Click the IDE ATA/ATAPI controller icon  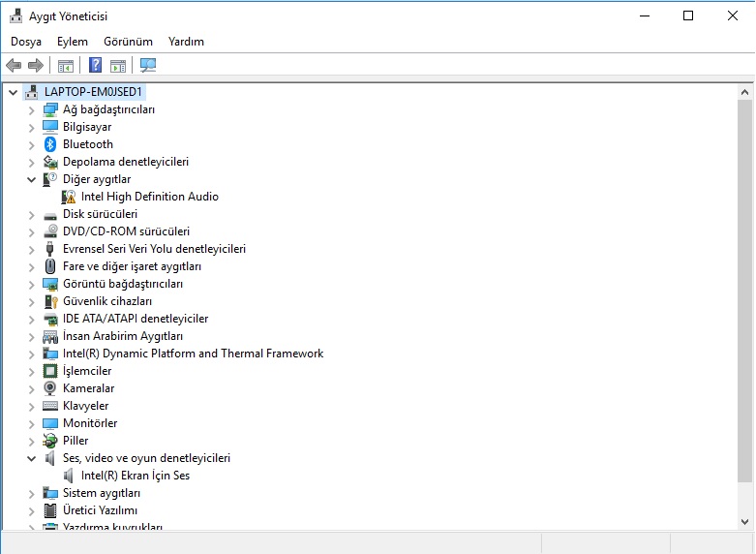[x=50, y=319]
